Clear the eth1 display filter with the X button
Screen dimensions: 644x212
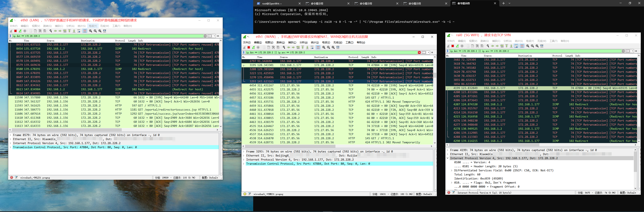(419, 52)
